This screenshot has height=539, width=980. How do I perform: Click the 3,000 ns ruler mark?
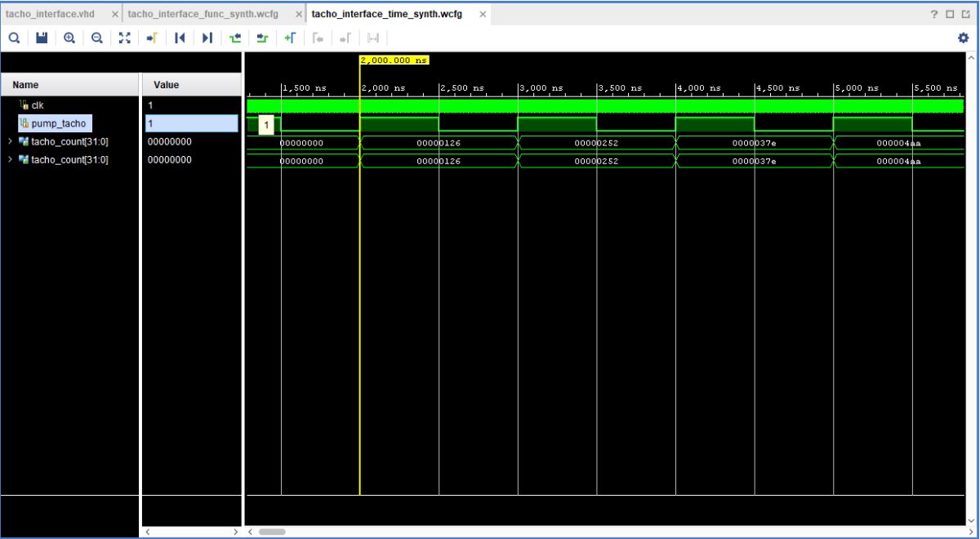[x=541, y=88]
